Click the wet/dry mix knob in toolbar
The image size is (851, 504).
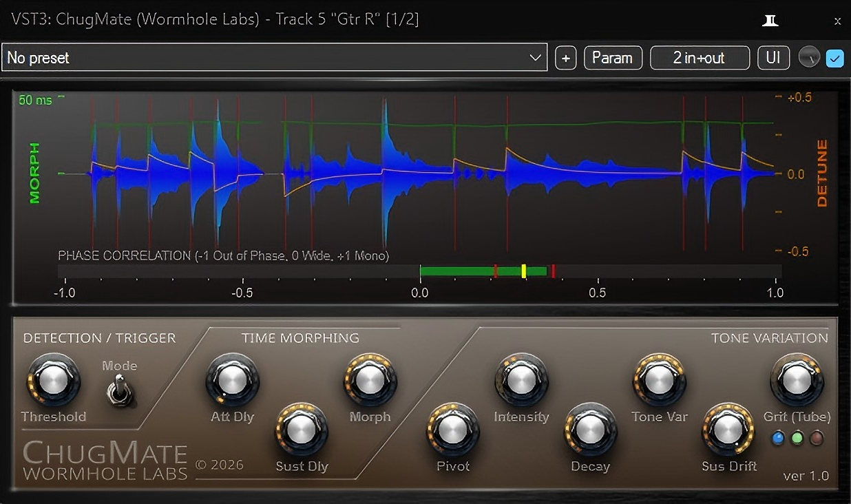(x=809, y=58)
